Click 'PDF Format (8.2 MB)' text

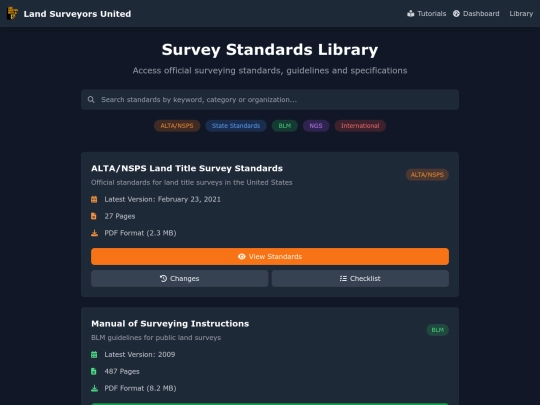[141, 388]
